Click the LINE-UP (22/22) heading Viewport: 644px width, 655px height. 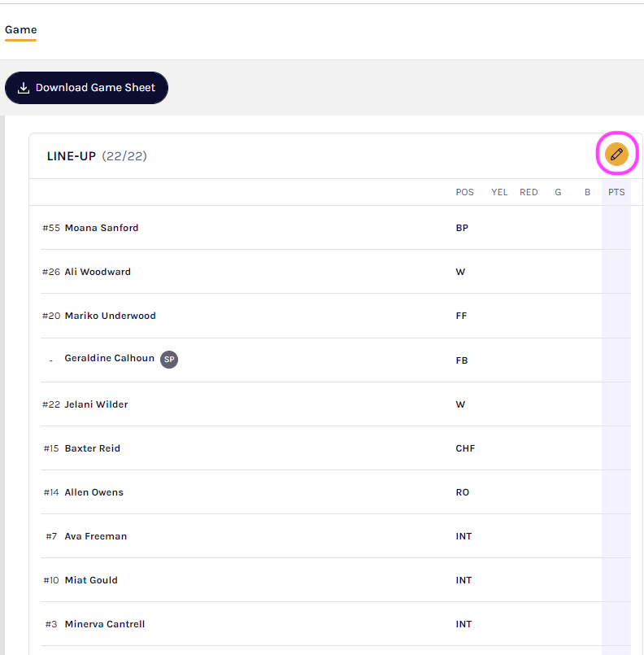(x=97, y=156)
